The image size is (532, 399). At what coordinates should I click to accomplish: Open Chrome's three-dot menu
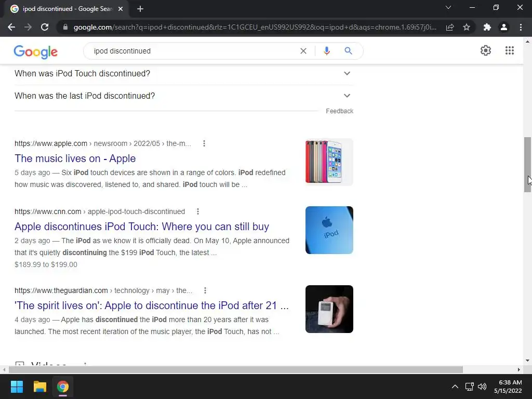click(521, 27)
